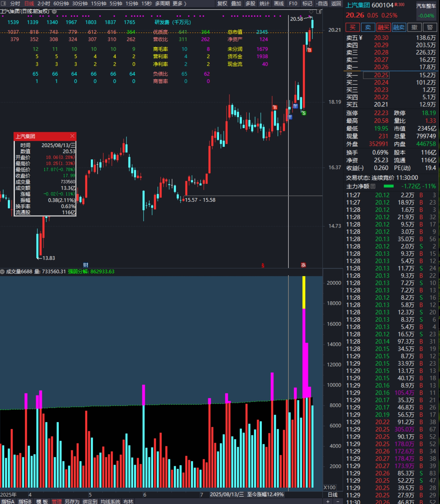
Task: Switch to 60分钟 period
Action: coord(61,4)
